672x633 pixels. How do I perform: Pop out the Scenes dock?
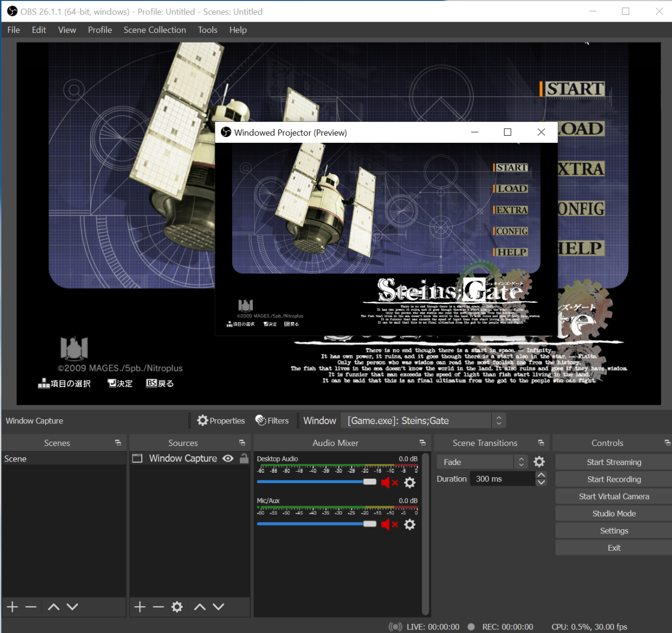coord(118,443)
